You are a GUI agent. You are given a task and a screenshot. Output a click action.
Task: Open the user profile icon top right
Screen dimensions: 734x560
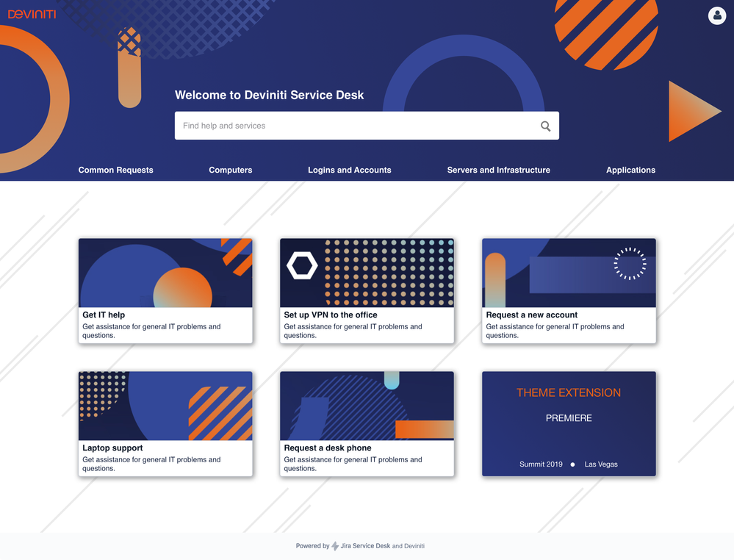716,15
